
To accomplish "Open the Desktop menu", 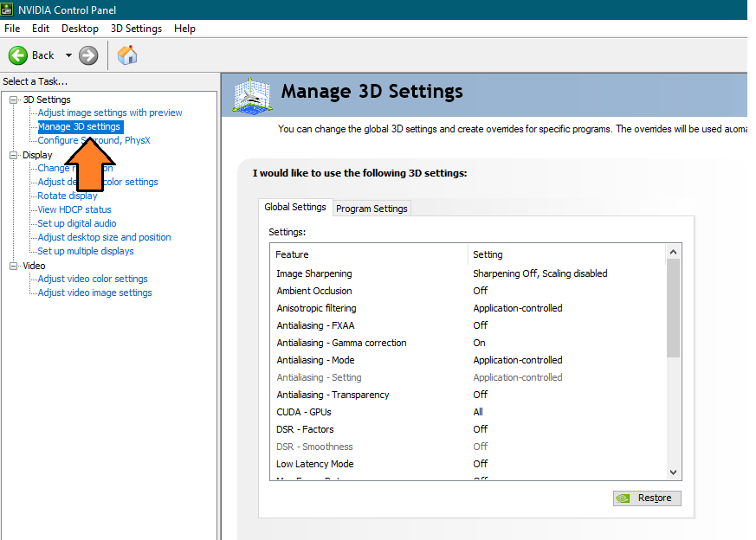I will pyautogui.click(x=80, y=29).
